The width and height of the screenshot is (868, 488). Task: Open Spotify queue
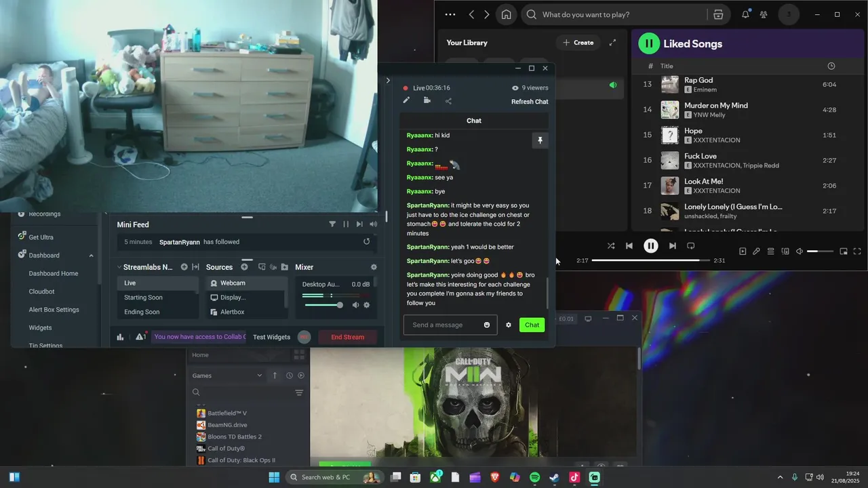click(771, 251)
